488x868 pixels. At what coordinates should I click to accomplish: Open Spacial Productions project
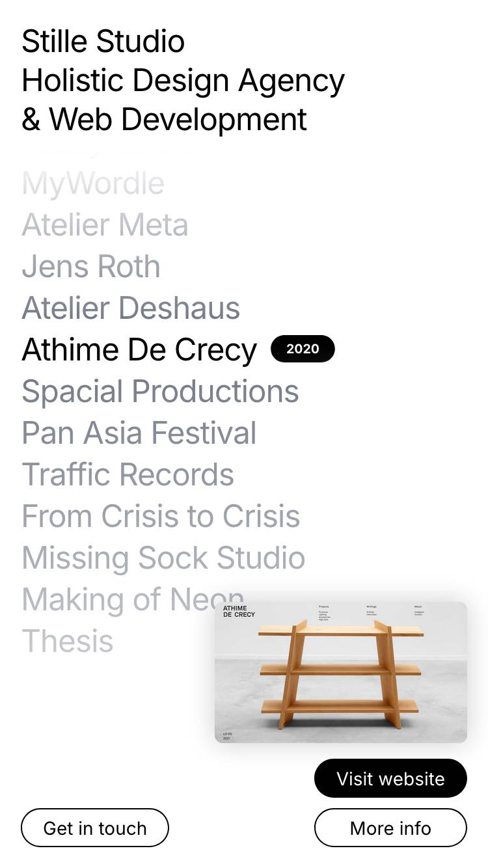point(160,392)
